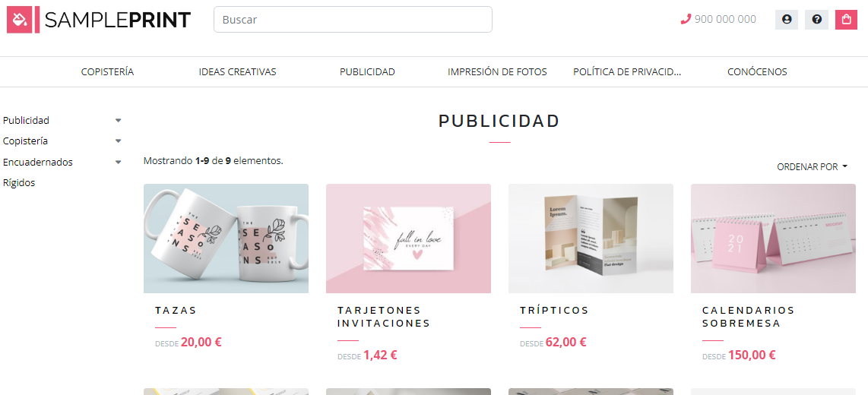Go to the Conócenos page
Viewport: 868px width, 395px height.
(757, 72)
